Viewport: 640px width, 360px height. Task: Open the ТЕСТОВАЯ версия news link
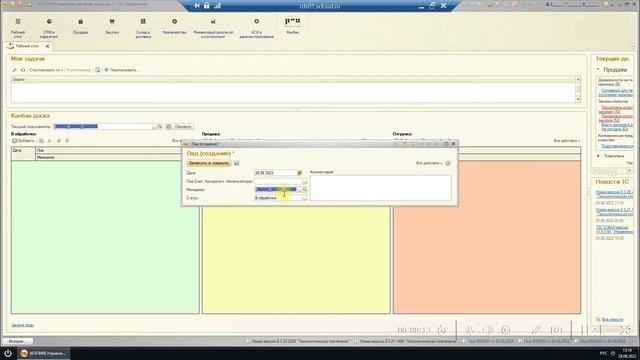point(614,229)
